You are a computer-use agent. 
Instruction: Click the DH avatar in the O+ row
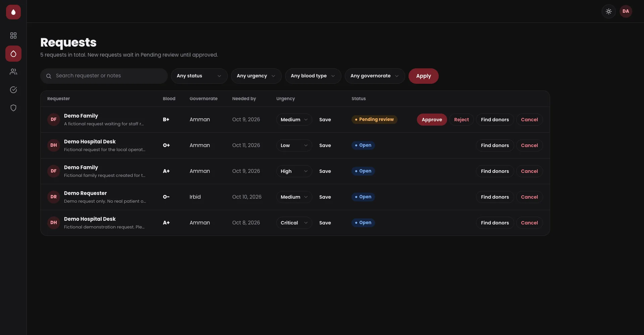point(54,145)
